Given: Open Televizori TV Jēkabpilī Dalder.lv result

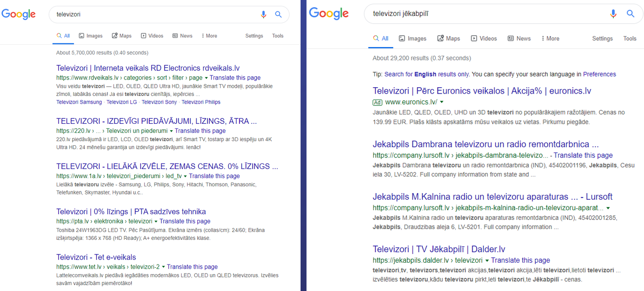Looking at the screenshot, I should coord(439,249).
